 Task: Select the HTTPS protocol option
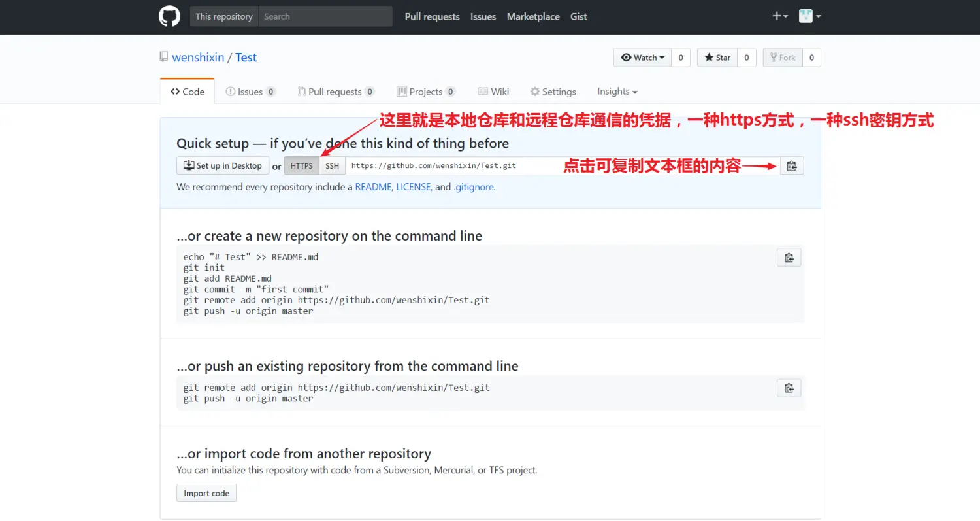302,166
